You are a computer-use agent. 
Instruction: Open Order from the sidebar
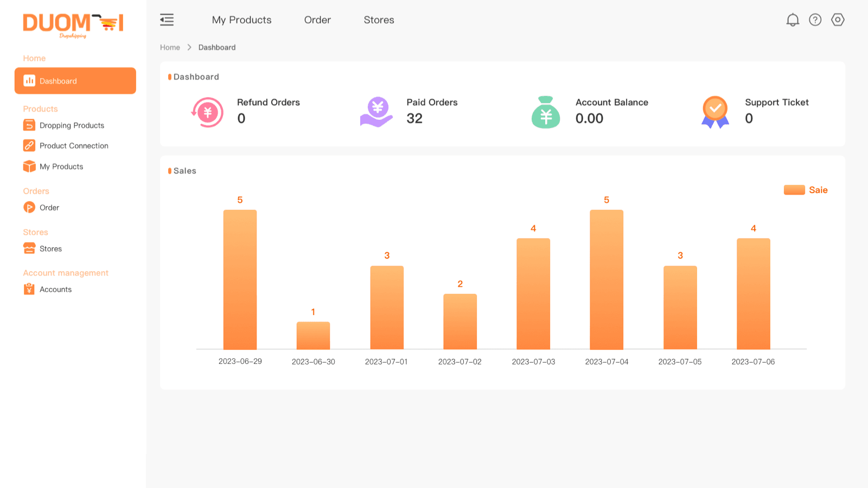pos(49,208)
